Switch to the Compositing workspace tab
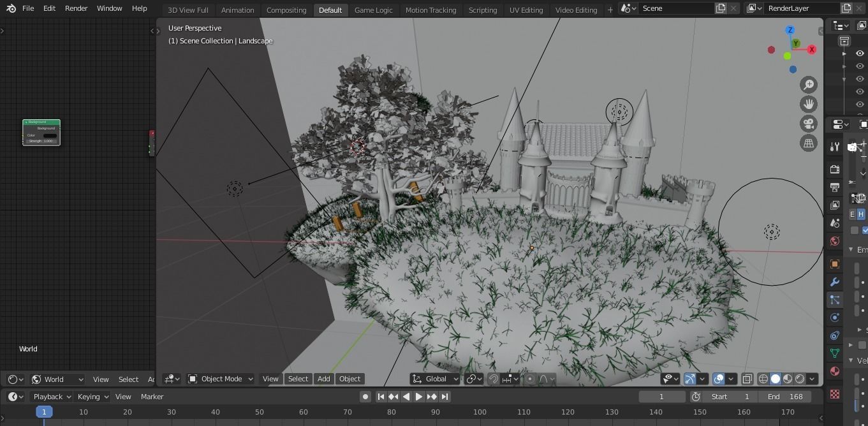Viewport: 868px width, 426px height. pos(286,10)
